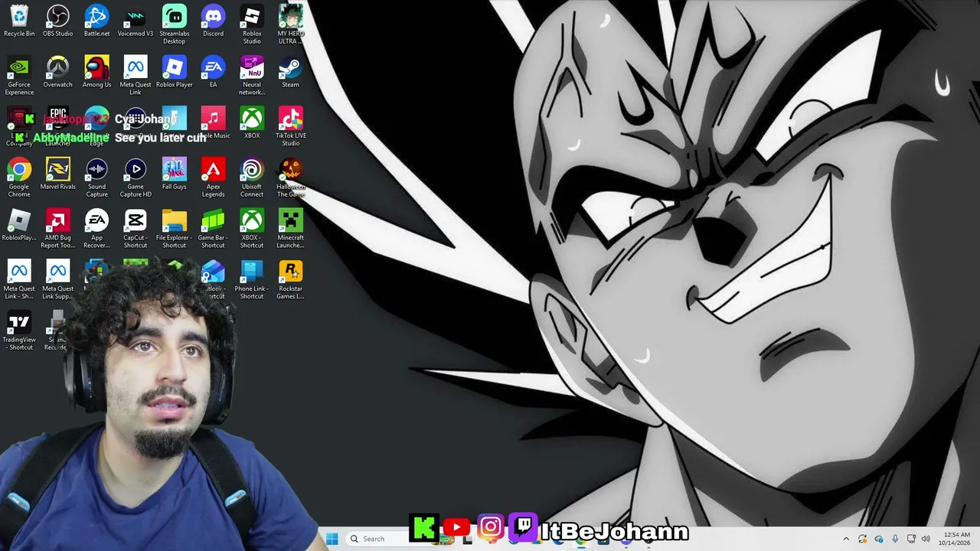Open the Rockstar Games Launcher desktop icon

click(290, 280)
